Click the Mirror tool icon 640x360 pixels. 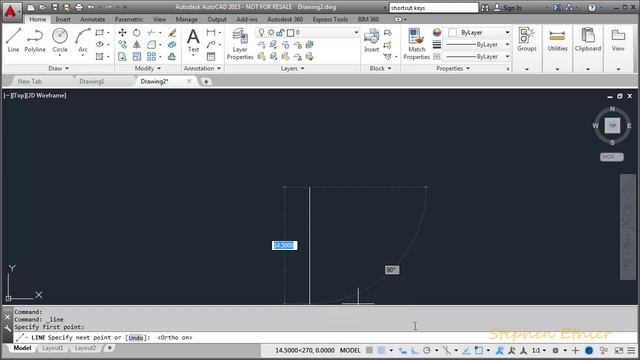137,44
